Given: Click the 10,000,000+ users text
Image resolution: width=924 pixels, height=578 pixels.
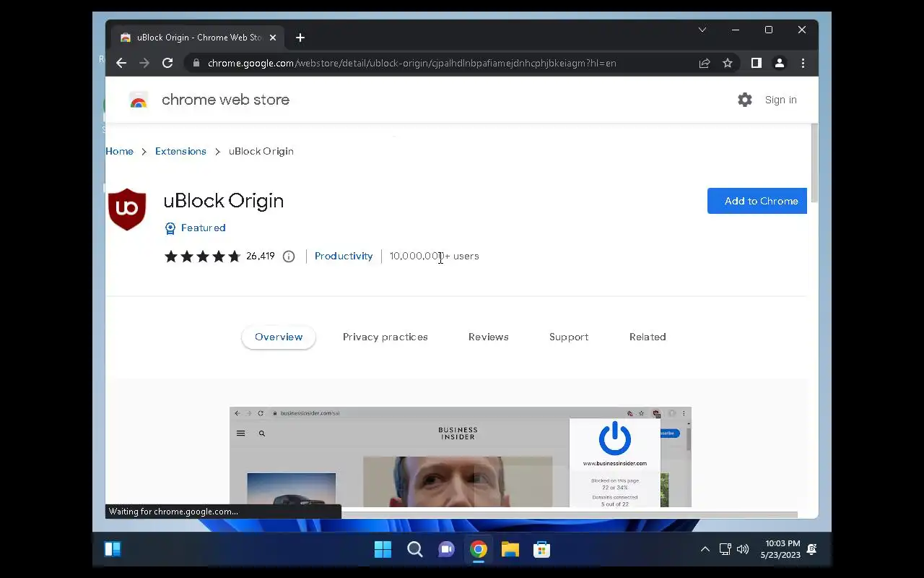Looking at the screenshot, I should (434, 256).
